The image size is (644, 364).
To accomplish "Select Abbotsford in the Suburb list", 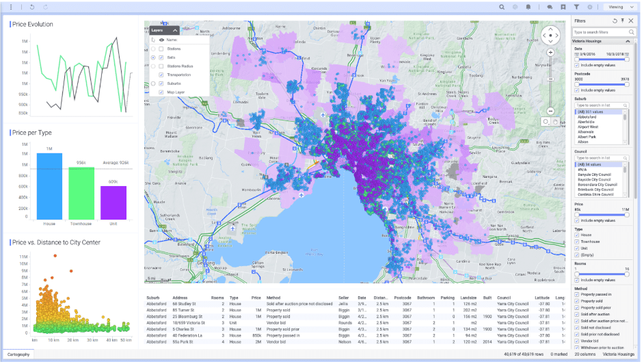I will coord(587,117).
